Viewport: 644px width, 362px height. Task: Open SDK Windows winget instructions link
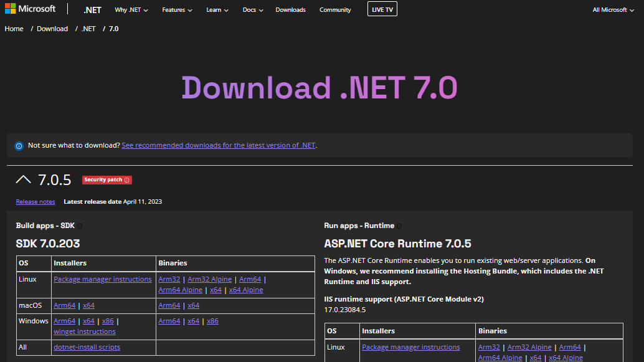coord(85,332)
